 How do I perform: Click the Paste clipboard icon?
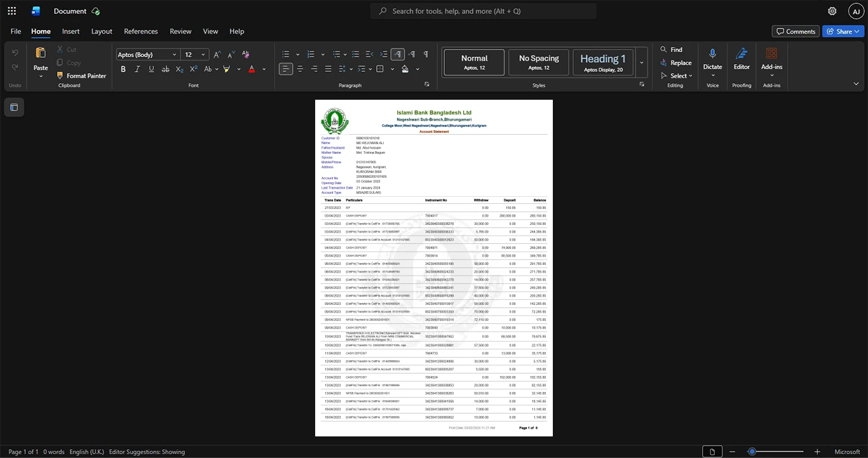41,53
